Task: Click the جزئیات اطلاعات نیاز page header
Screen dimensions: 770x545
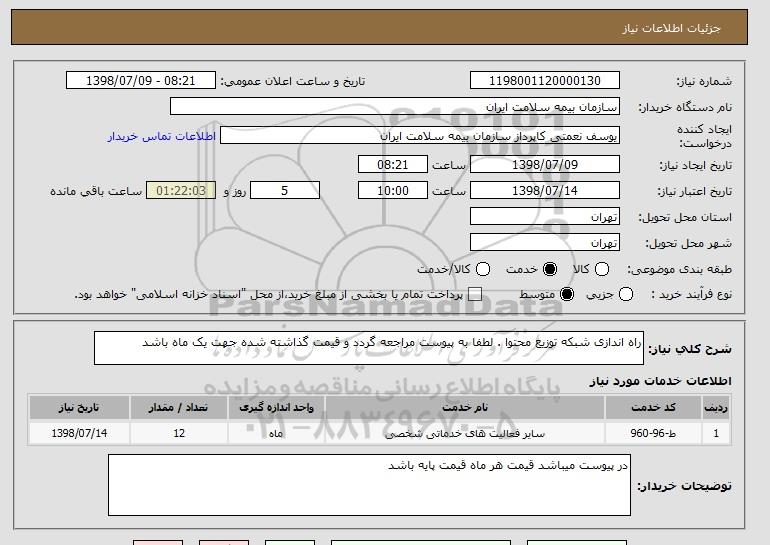Action: pyautogui.click(x=671, y=28)
